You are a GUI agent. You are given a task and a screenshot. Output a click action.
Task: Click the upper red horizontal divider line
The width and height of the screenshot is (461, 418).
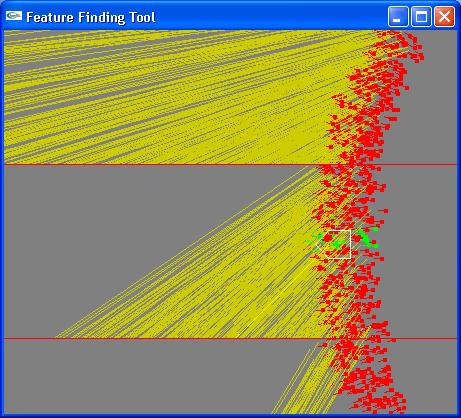tap(230, 165)
